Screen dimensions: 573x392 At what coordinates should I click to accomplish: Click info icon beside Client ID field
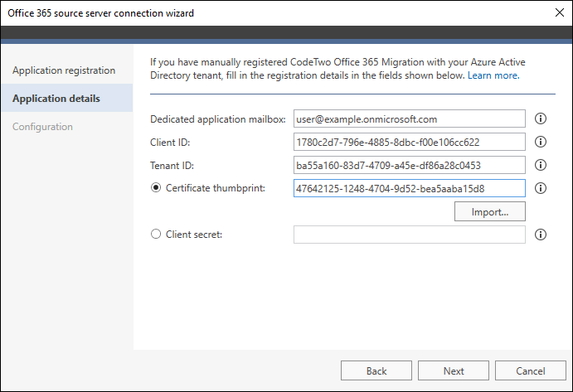(541, 142)
